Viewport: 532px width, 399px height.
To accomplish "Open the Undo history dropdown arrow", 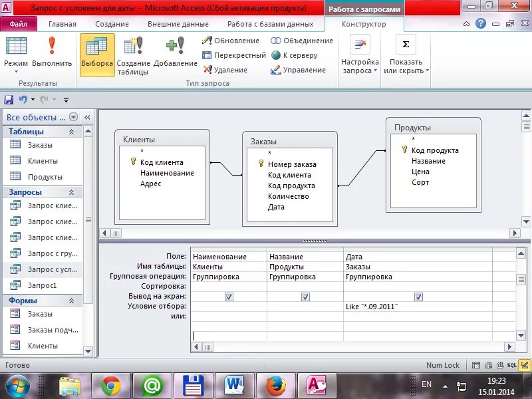I will click(33, 99).
